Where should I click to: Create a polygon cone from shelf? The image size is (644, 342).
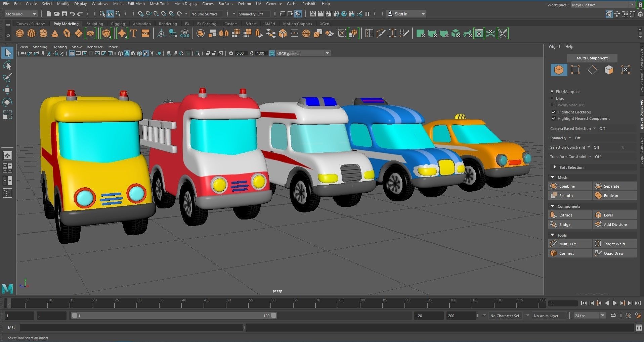(55, 33)
